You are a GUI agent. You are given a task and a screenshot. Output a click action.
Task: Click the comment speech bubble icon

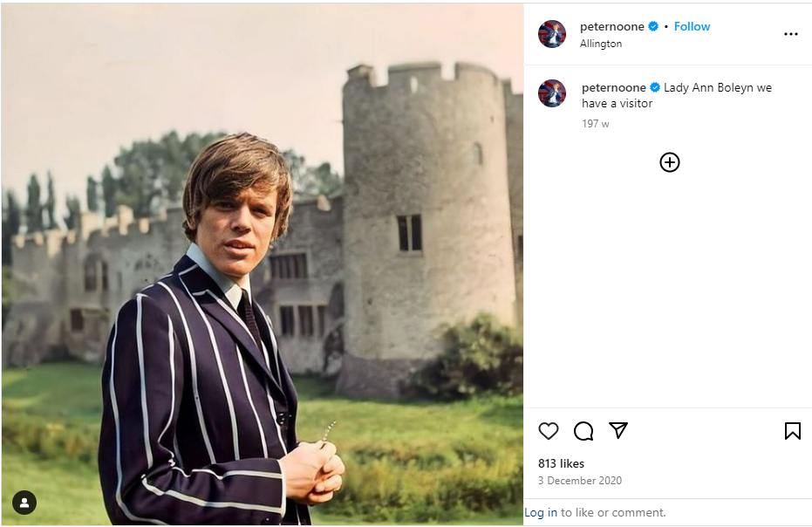click(583, 431)
